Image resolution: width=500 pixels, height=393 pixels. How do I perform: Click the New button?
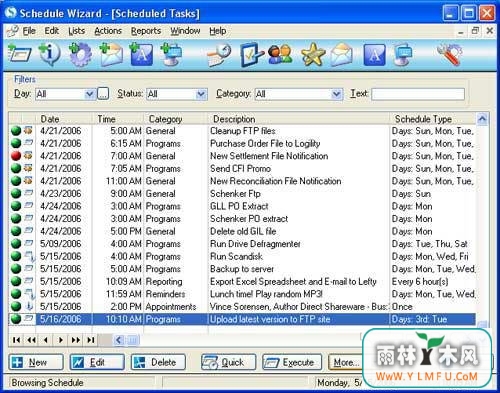pos(36,362)
